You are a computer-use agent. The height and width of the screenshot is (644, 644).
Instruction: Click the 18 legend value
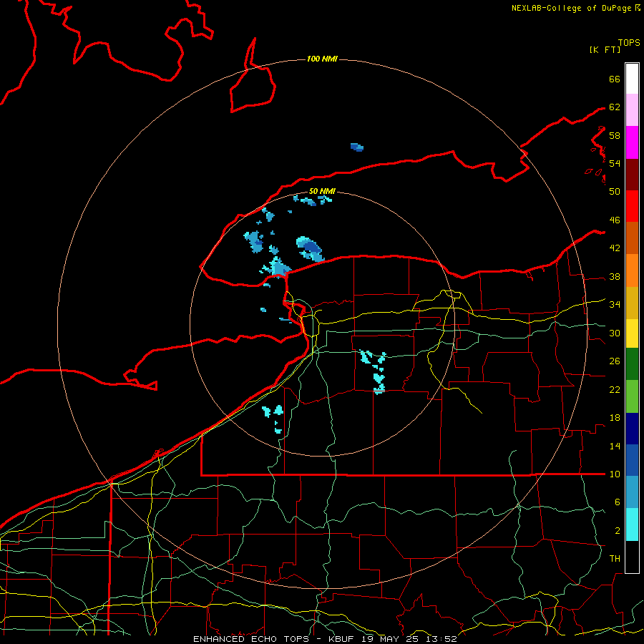coord(615,418)
